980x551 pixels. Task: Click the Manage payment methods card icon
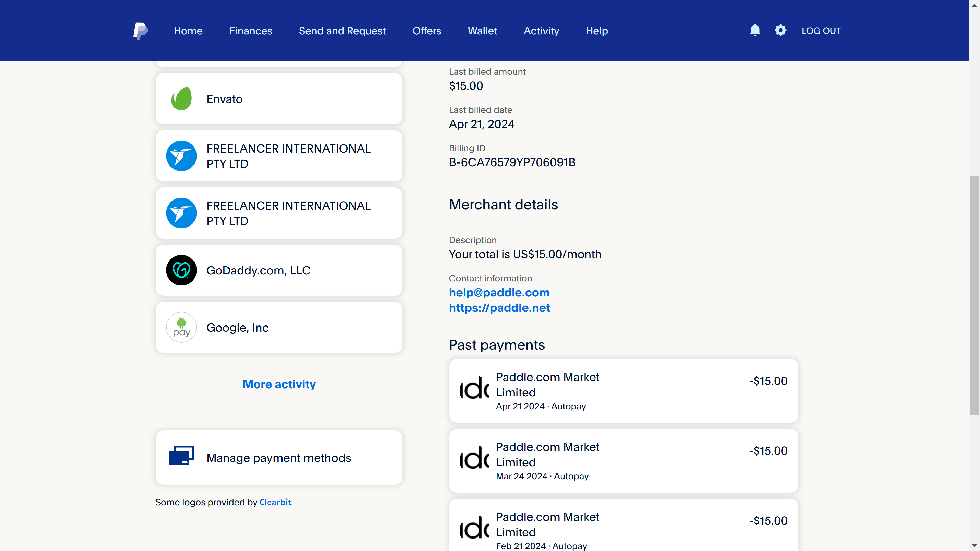pyautogui.click(x=181, y=455)
